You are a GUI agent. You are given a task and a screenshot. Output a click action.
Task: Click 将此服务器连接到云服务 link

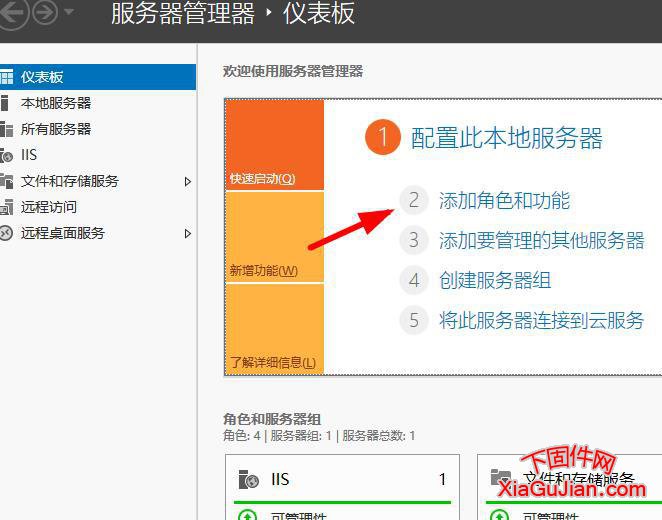(541, 320)
